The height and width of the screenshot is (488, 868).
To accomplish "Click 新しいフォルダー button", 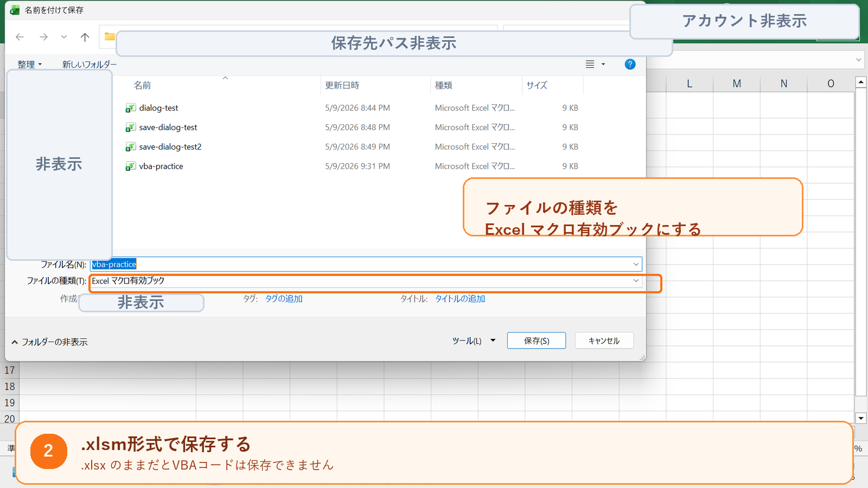I will coord(89,65).
